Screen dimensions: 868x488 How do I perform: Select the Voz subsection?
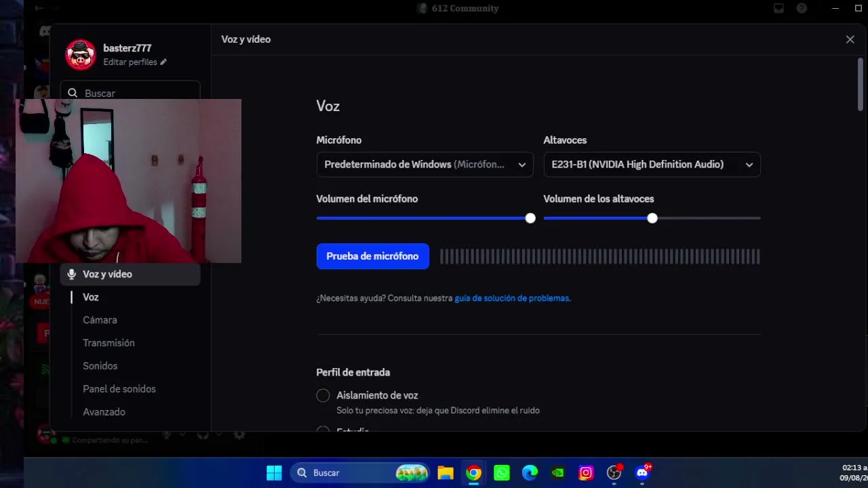pyautogui.click(x=91, y=298)
